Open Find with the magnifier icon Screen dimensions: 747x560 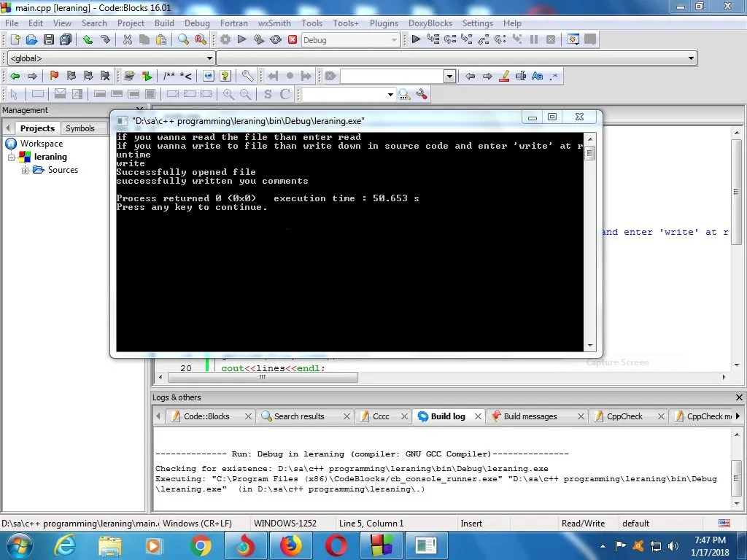pos(183,39)
